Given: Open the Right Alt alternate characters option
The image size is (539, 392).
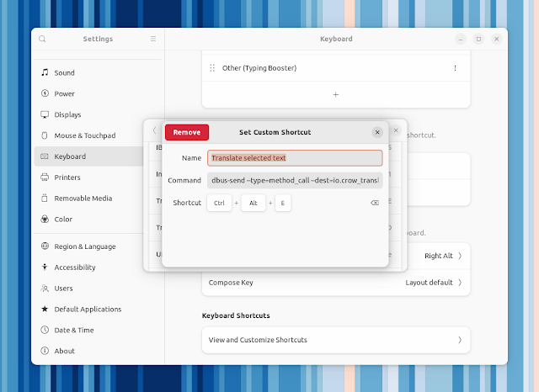Looking at the screenshot, I should click(x=443, y=256).
